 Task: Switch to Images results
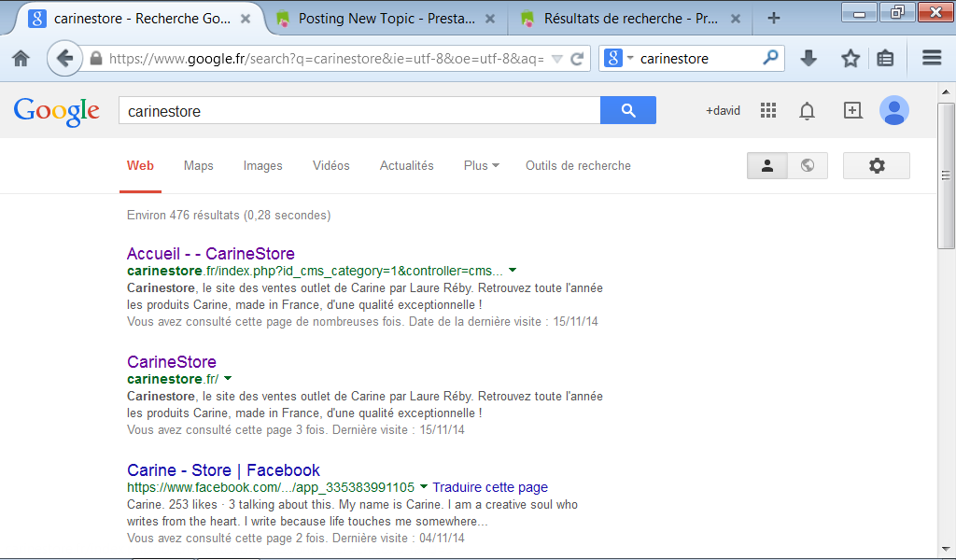tap(262, 166)
